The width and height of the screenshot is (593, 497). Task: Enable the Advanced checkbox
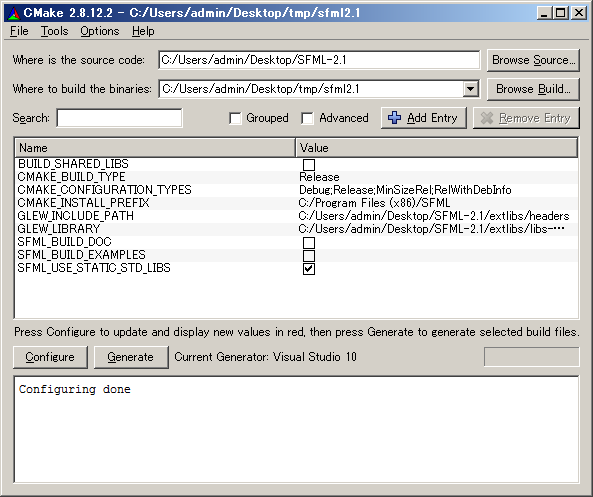click(307, 118)
